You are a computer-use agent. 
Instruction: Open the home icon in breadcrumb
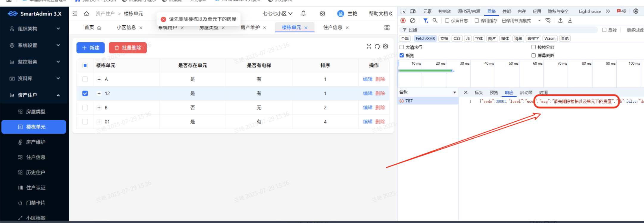point(86,13)
